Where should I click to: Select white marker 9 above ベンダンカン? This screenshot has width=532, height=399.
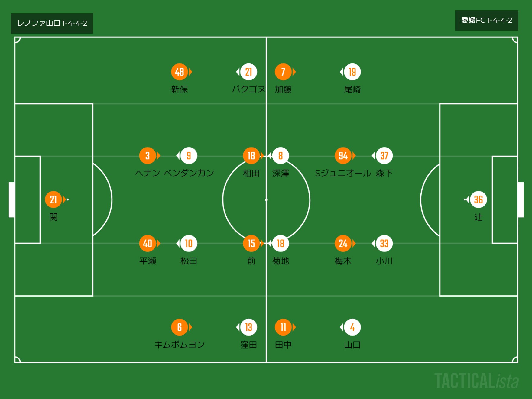pyautogui.click(x=189, y=156)
